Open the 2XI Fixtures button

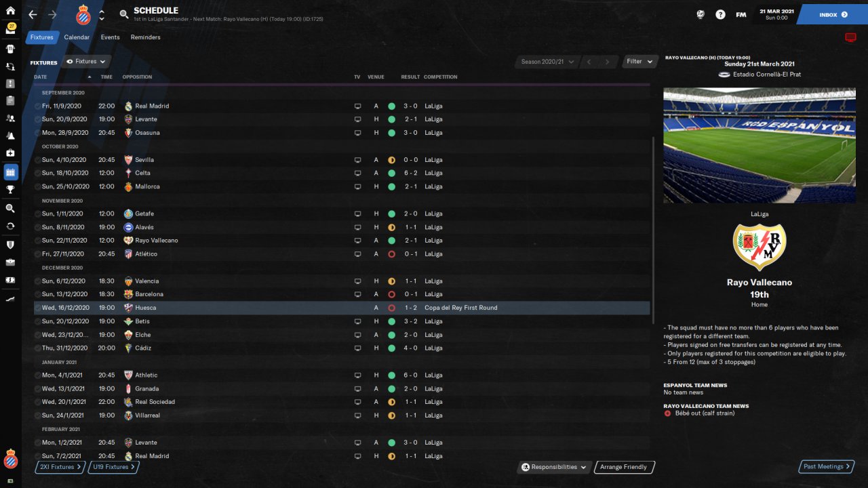tap(61, 467)
